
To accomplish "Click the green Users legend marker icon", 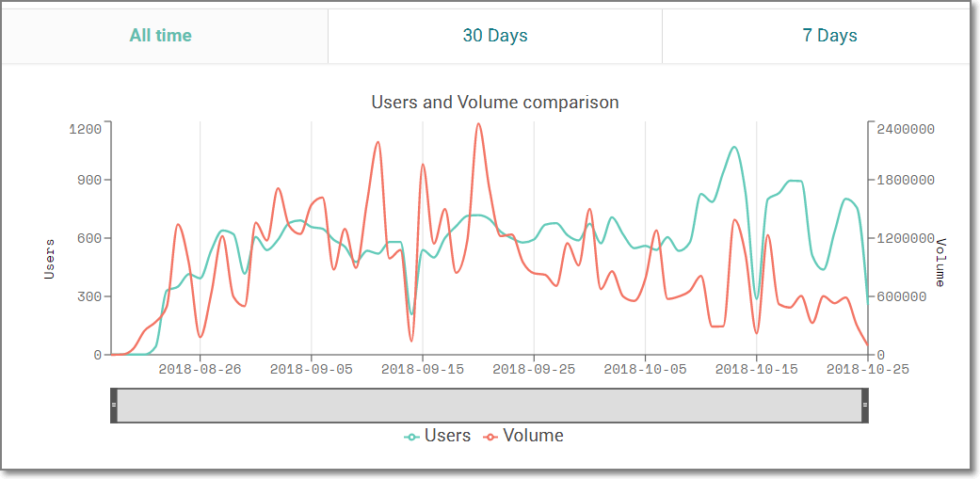I will (411, 437).
